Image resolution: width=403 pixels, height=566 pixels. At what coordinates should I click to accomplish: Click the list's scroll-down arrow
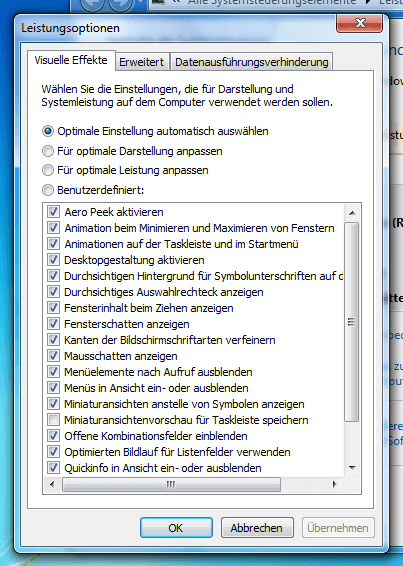[x=352, y=468]
